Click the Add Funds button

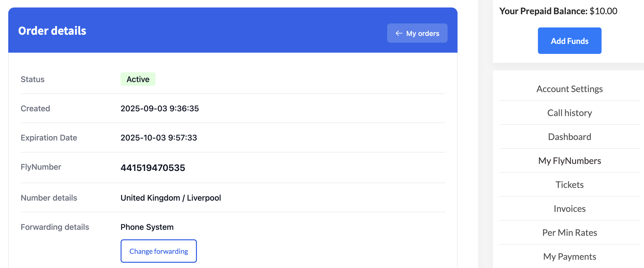click(x=569, y=41)
